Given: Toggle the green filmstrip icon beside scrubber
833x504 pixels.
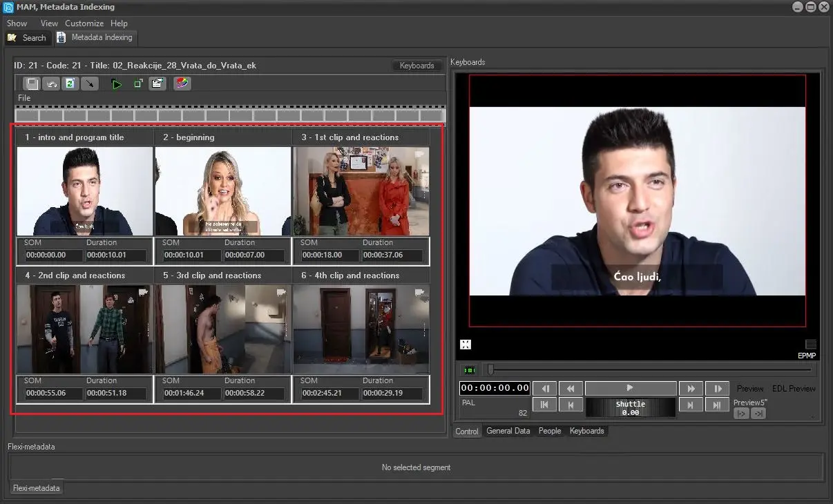Looking at the screenshot, I should (470, 370).
